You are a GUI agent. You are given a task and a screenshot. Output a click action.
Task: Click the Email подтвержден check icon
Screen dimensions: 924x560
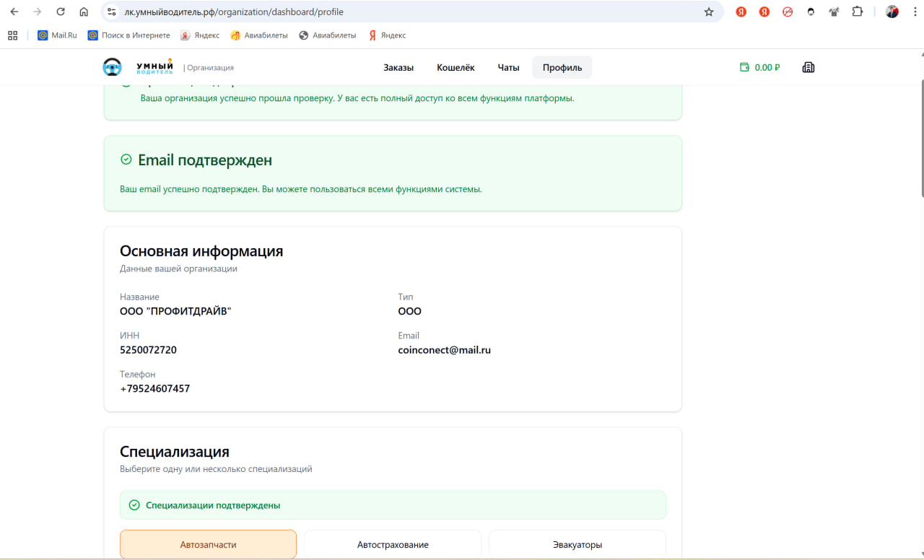126,159
